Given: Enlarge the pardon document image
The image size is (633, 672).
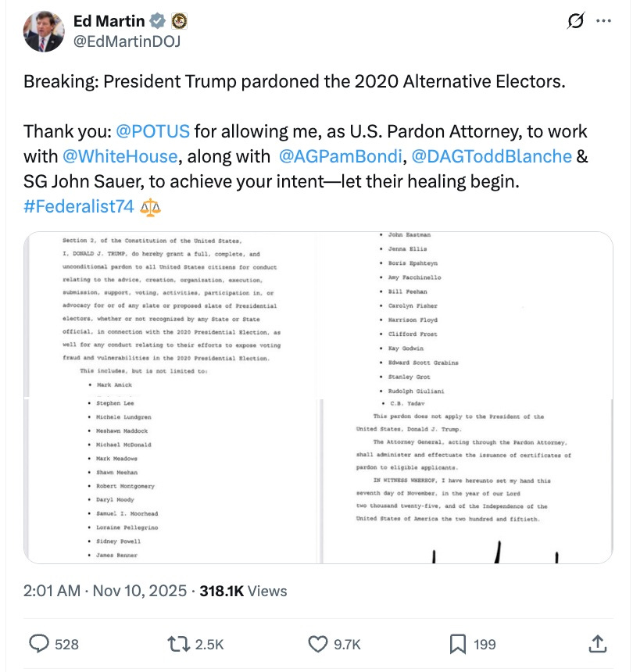Looking at the screenshot, I should [x=316, y=395].
